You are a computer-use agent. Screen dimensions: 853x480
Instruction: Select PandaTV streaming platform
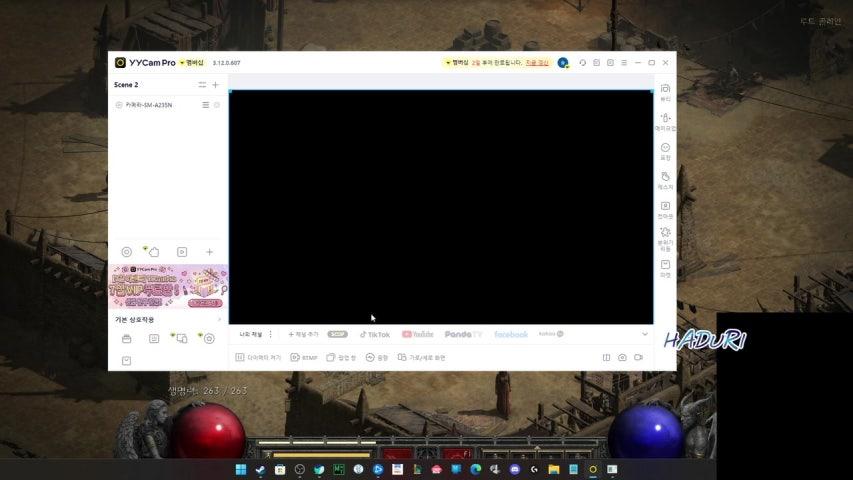coord(463,334)
